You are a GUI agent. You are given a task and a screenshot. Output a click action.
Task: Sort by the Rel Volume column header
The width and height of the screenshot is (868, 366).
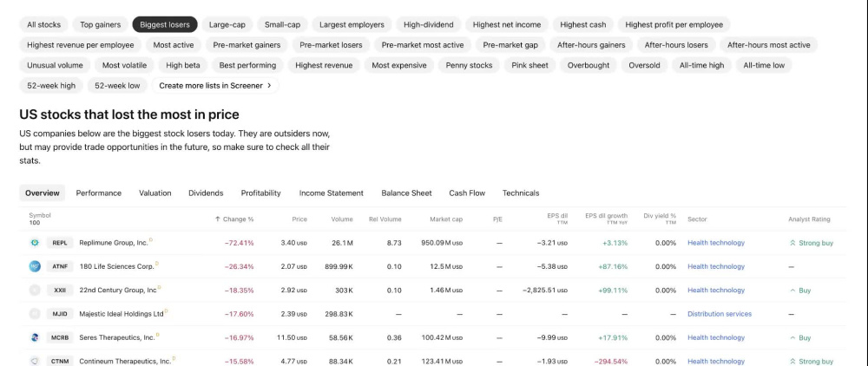click(x=385, y=219)
